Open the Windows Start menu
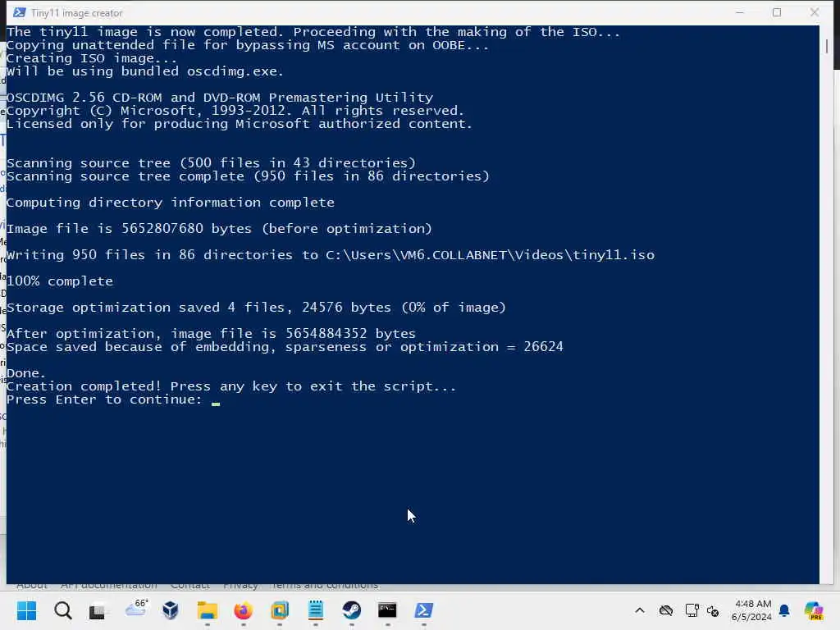 [x=26, y=610]
